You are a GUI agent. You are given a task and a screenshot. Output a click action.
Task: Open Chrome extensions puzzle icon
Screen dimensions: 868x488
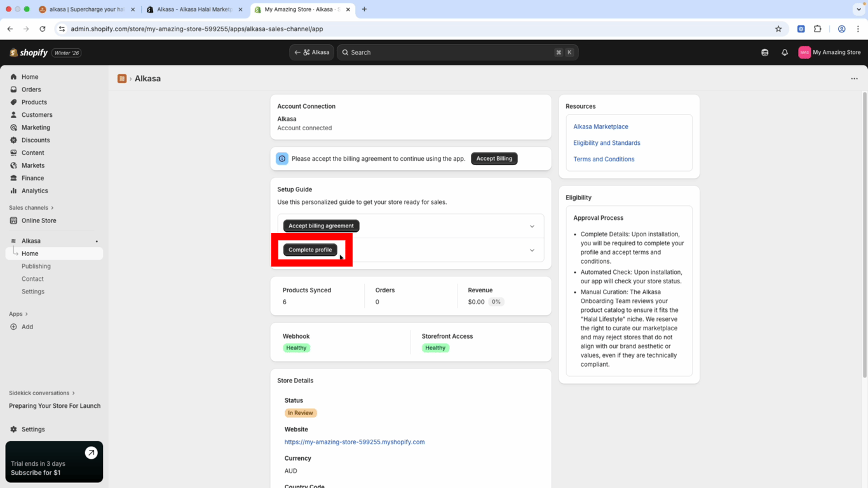click(818, 29)
